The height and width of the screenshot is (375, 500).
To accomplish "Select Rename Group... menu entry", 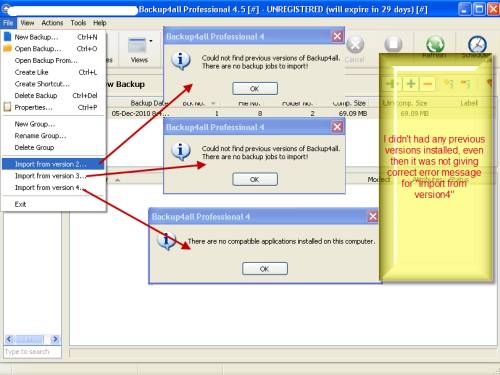I will [54, 136].
